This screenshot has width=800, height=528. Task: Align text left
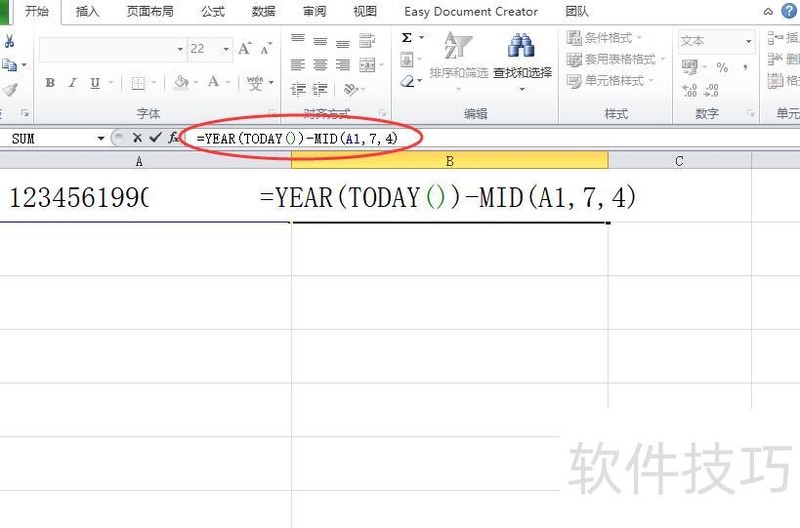pos(298,65)
